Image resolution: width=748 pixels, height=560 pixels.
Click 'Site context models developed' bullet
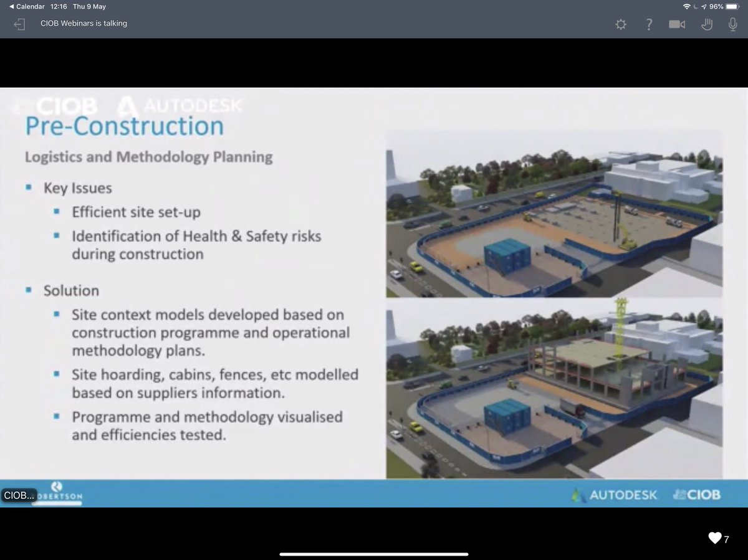click(x=211, y=333)
